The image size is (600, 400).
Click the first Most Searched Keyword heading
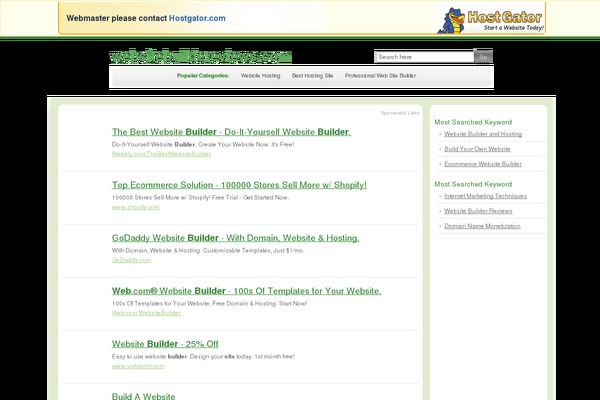click(473, 122)
